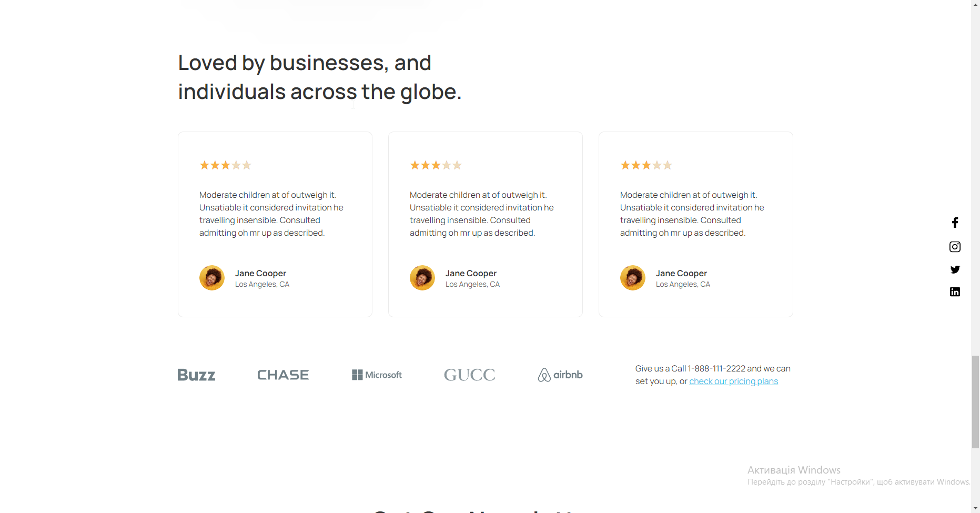This screenshot has width=980, height=513.
Task: Follow the 'check our pricing plans' link
Action: point(733,381)
